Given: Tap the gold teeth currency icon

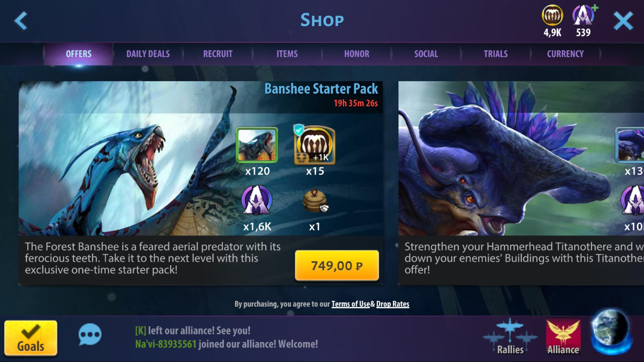Looking at the screenshot, I should coord(552,16).
